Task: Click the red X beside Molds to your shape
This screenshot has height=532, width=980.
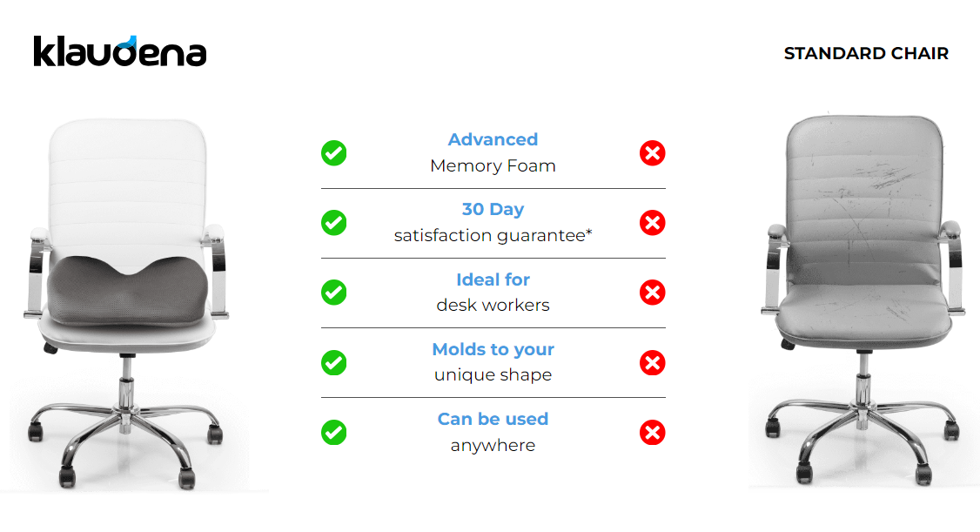Action: coord(652,362)
